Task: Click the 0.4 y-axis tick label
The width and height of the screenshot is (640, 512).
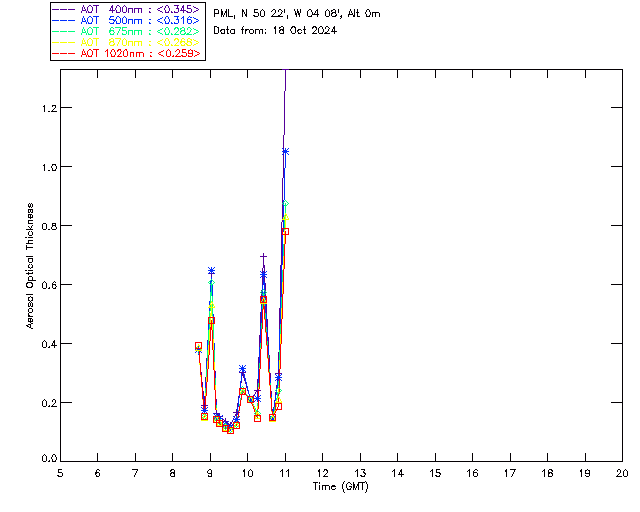Action: pos(49,344)
